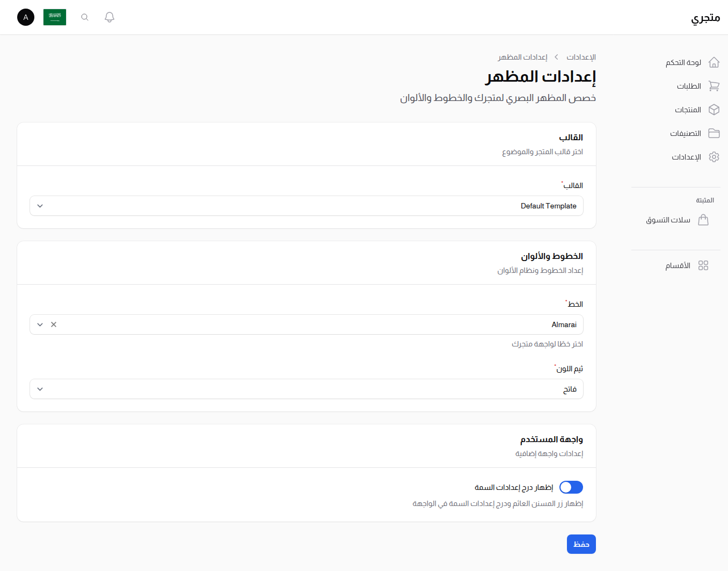
Task: Clear the Almarai font using the X icon
Action: [53, 324]
